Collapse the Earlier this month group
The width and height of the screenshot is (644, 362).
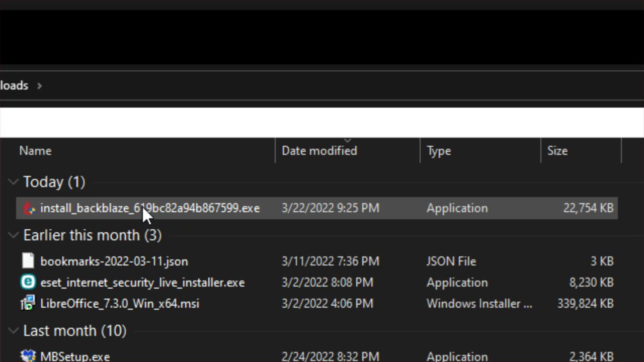point(13,235)
